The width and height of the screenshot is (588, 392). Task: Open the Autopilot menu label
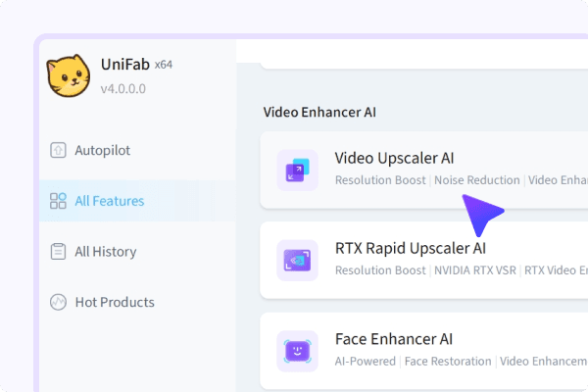pos(102,150)
